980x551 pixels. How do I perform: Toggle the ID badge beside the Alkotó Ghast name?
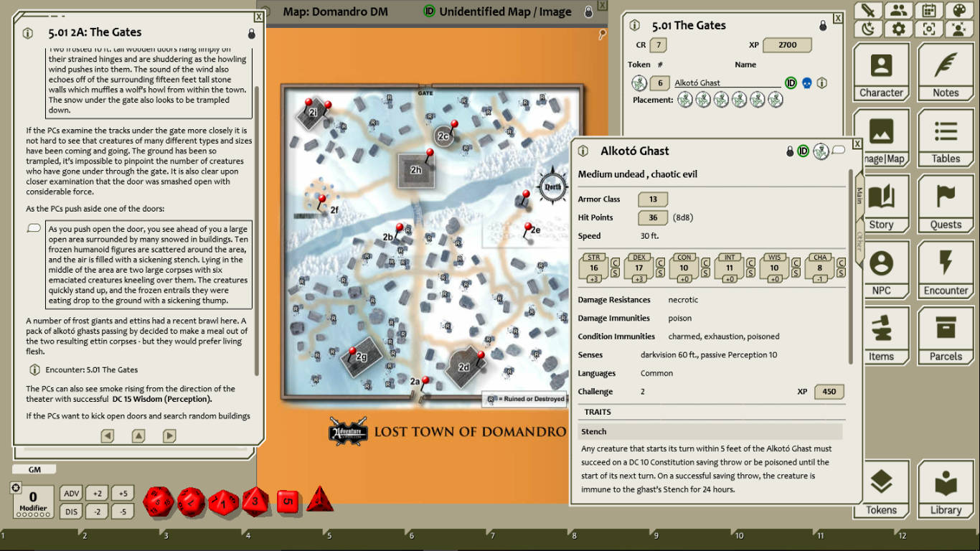pyautogui.click(x=791, y=83)
